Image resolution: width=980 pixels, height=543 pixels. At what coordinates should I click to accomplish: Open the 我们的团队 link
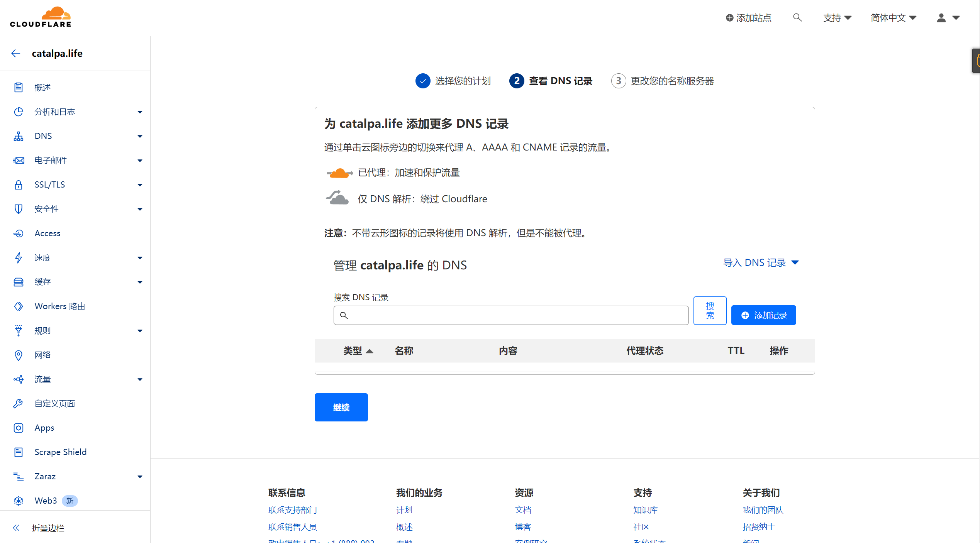pos(763,510)
